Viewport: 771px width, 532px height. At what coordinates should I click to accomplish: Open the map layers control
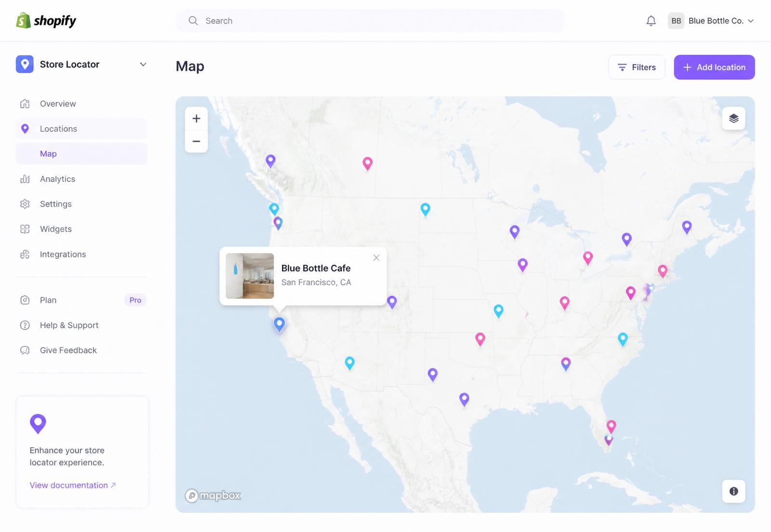[733, 119]
